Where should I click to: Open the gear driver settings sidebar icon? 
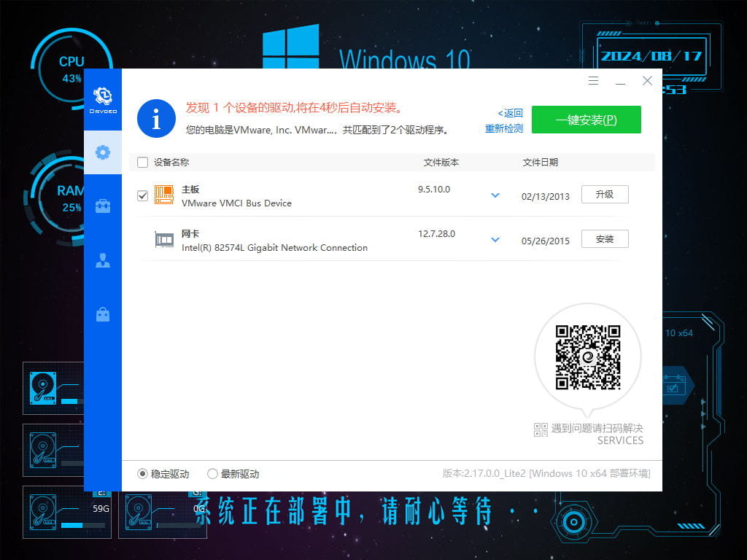103,152
